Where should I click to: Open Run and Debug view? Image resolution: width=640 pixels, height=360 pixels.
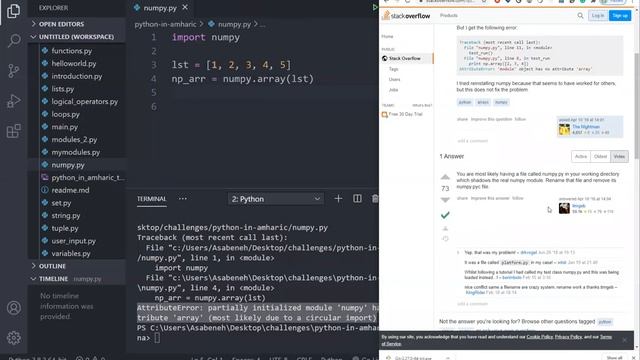13,101
